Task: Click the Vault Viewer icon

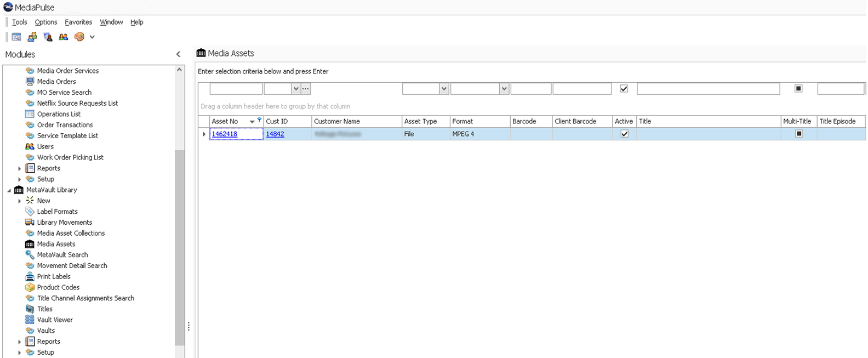Action: 30,320
